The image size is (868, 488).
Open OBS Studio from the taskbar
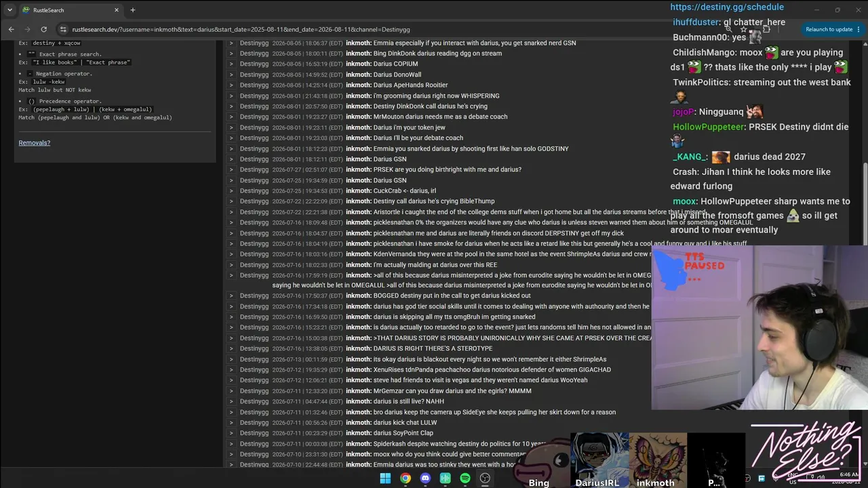tap(485, 479)
